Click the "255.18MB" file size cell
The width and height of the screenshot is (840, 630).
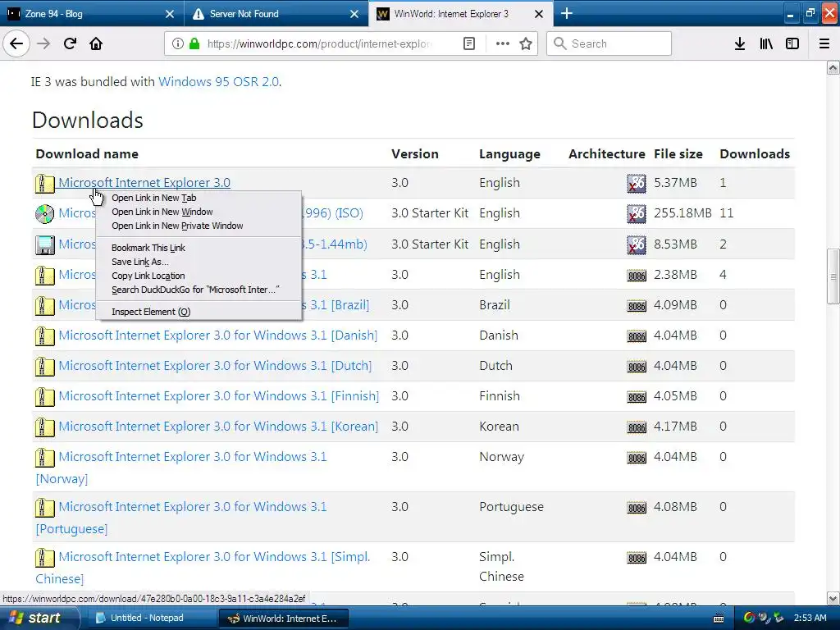tap(682, 213)
